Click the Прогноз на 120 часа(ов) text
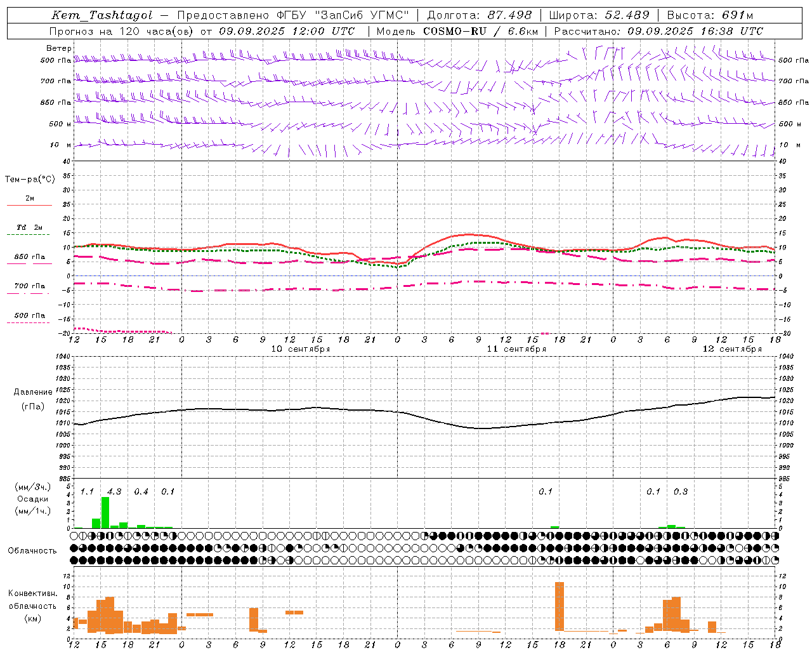This screenshot has height=650, width=812. 122,31
